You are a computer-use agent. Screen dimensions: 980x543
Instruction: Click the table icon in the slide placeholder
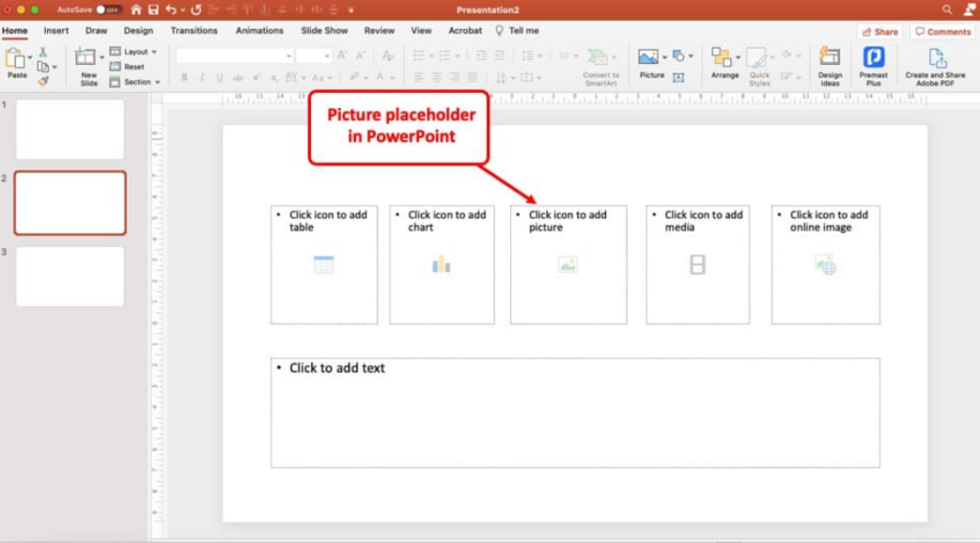pyautogui.click(x=323, y=265)
